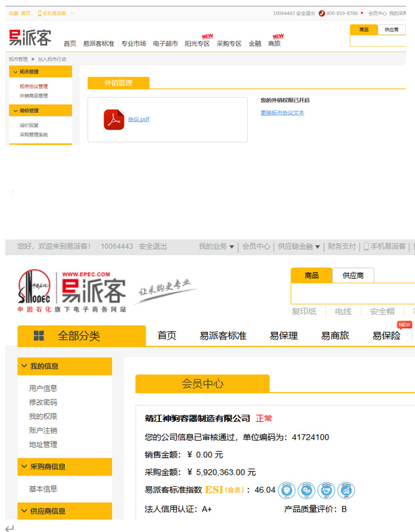Open 地址管理 in the sidebar
Screen dimensions: 415x532
pos(43,445)
